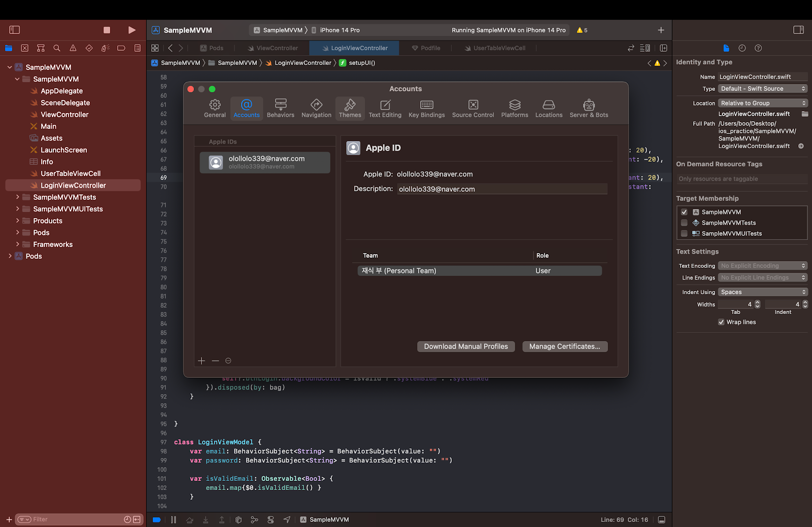Click the yellow warning count indicator

582,30
